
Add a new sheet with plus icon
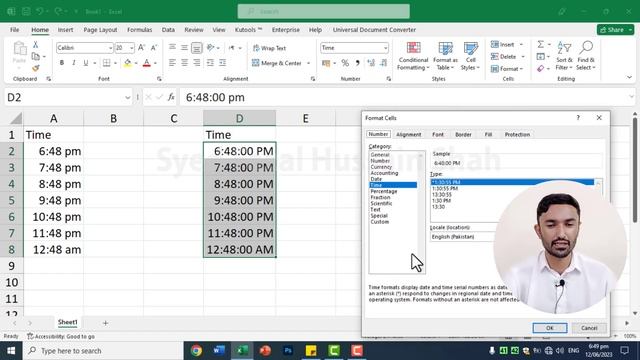click(x=105, y=323)
